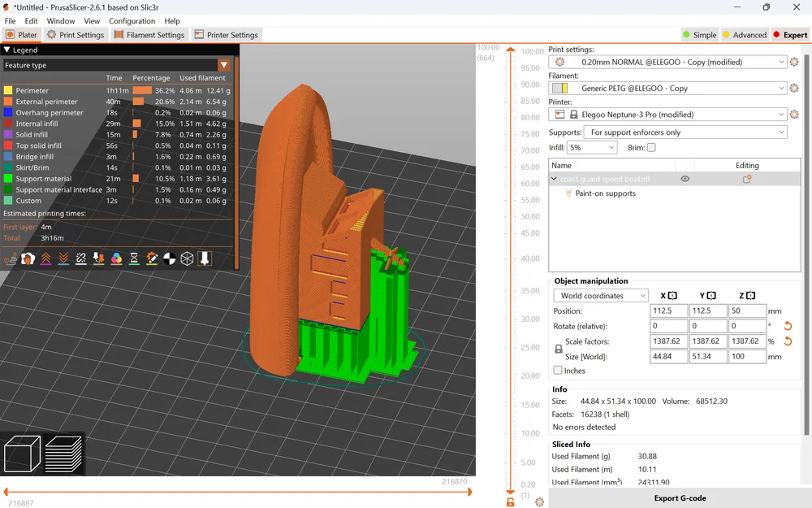The image size is (812, 508).
Task: Click Rotate Y input field
Action: (708, 326)
